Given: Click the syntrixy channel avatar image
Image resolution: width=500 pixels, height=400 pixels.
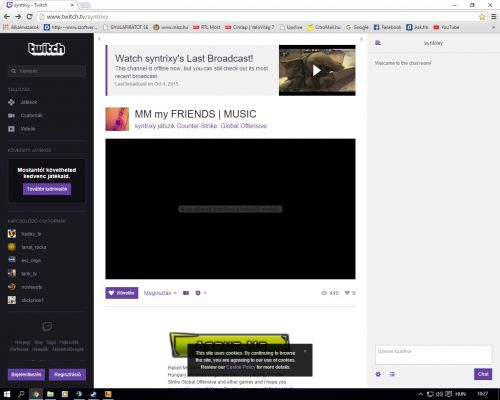Looking at the screenshot, I should tap(117, 119).
